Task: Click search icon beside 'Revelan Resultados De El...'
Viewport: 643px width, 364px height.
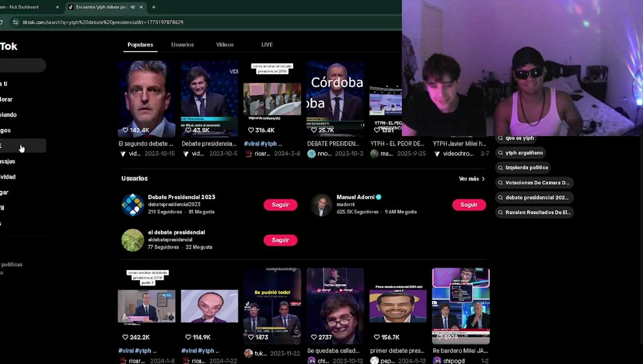Action: point(500,213)
